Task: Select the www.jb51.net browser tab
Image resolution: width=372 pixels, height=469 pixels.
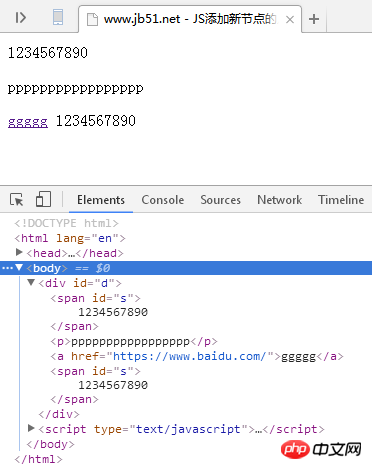Action: 190,19
